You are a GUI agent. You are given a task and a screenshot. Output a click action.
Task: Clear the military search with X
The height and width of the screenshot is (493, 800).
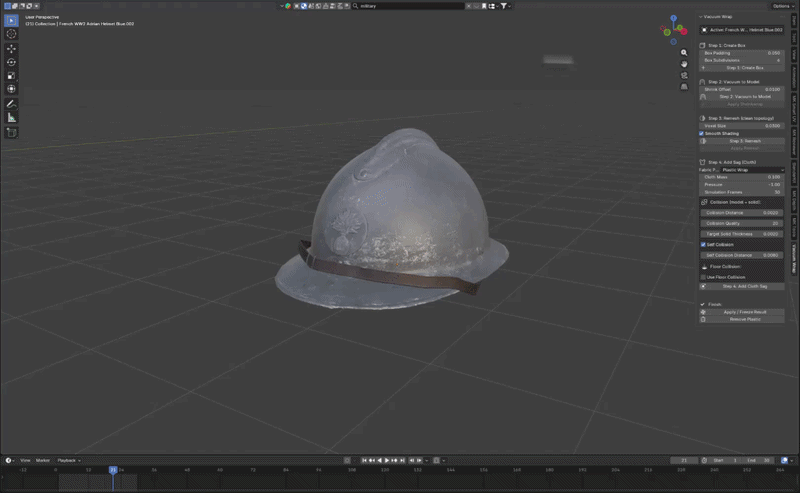[468, 6]
